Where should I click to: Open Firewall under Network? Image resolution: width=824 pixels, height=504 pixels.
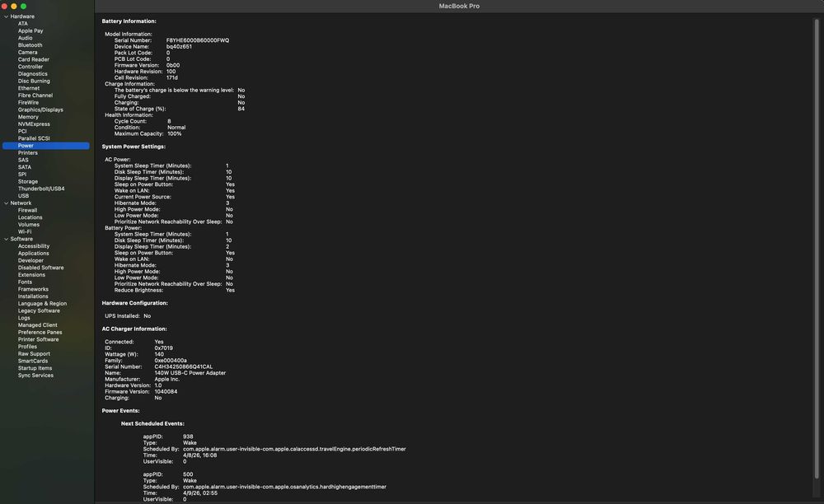pyautogui.click(x=27, y=210)
